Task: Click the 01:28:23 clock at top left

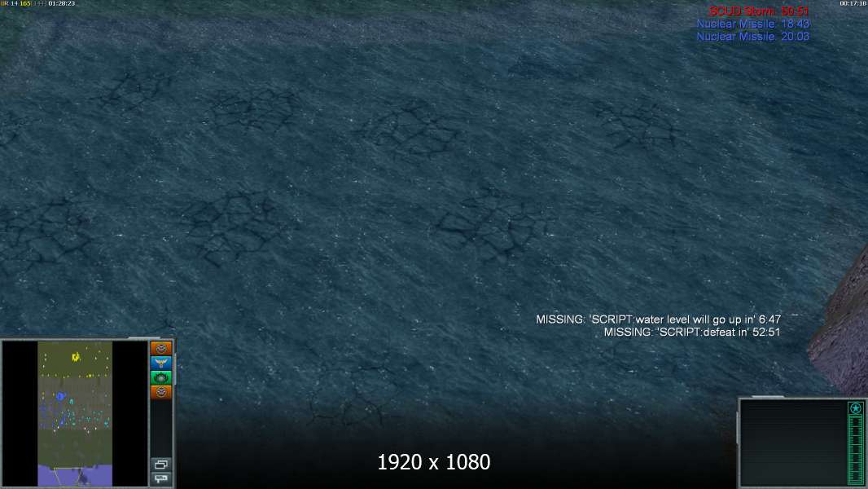Action: coord(61,3)
